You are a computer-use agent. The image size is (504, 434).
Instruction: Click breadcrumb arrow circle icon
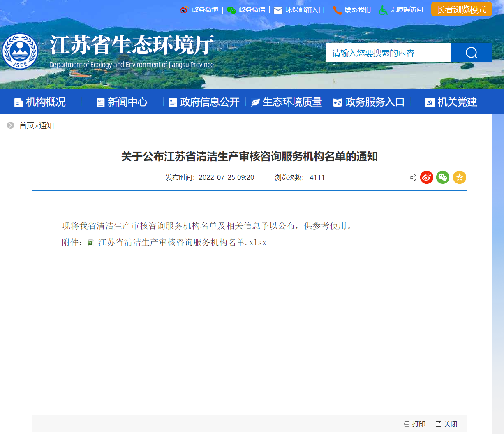pos(11,125)
